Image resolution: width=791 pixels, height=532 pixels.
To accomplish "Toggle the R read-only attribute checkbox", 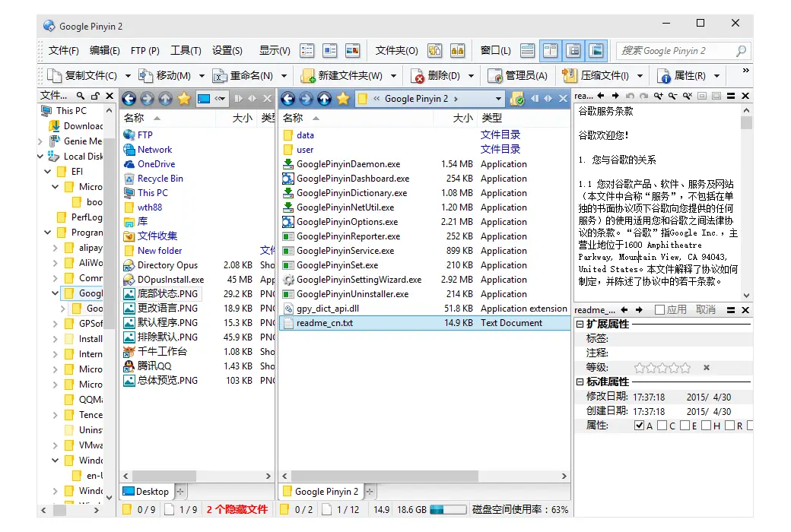I will pyautogui.click(x=729, y=426).
